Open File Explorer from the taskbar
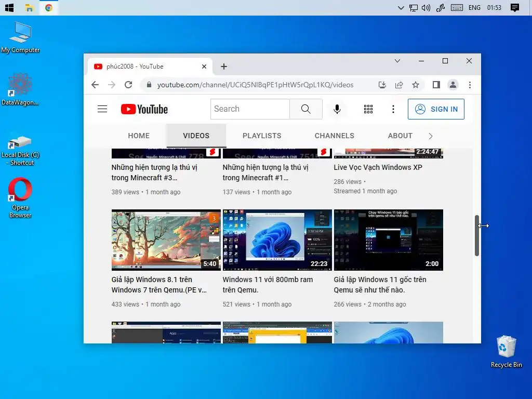This screenshot has height=399, width=532. coord(30,7)
